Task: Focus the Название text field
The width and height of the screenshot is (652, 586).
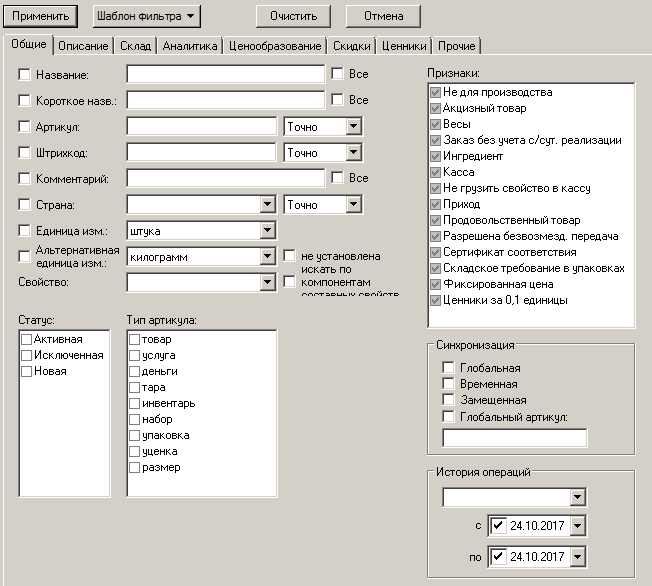Action: pos(225,74)
